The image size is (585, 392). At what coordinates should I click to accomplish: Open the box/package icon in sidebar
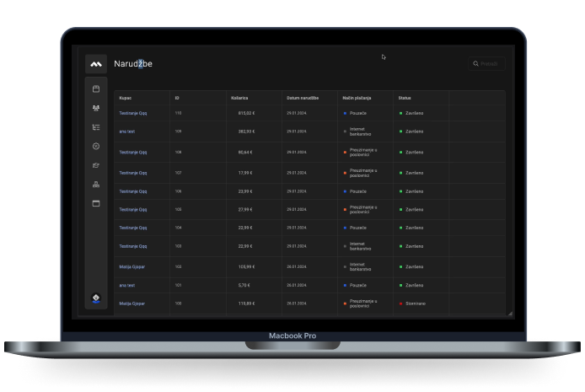click(96, 89)
